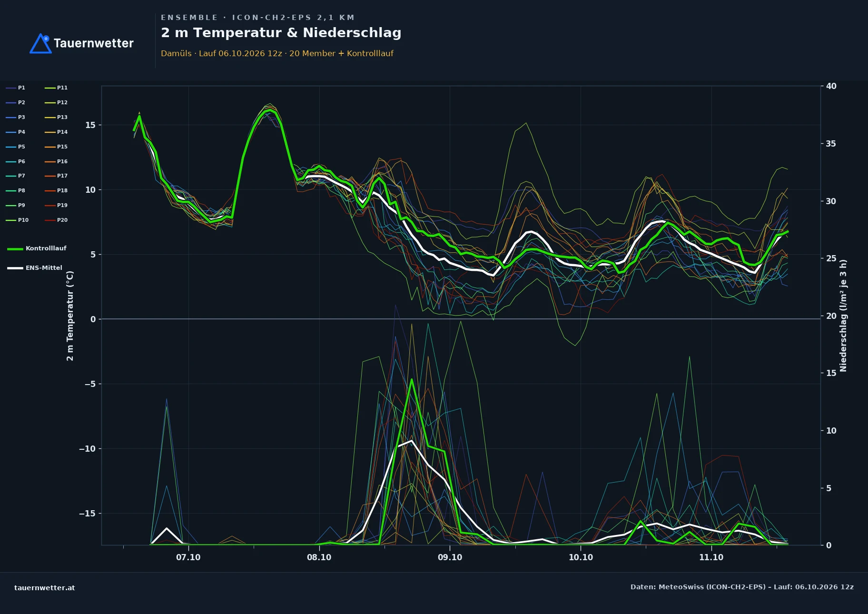
Task: Select the P10 legend entry
Action: point(17,220)
